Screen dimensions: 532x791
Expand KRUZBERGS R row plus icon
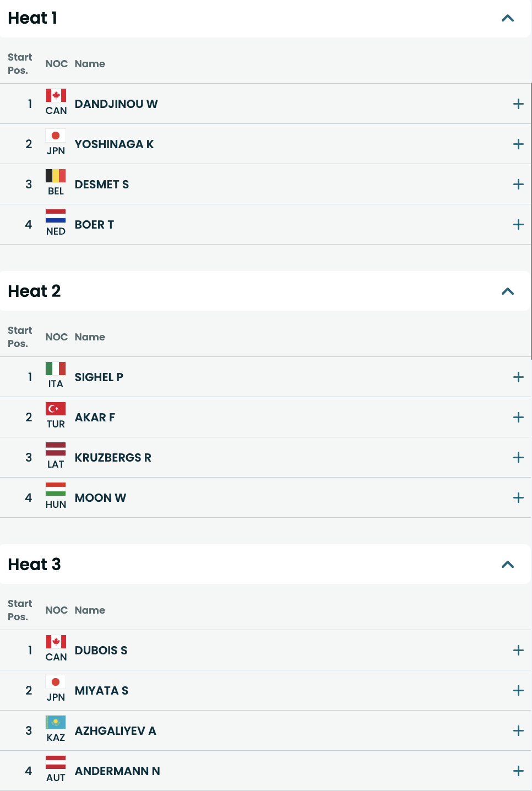pos(518,457)
